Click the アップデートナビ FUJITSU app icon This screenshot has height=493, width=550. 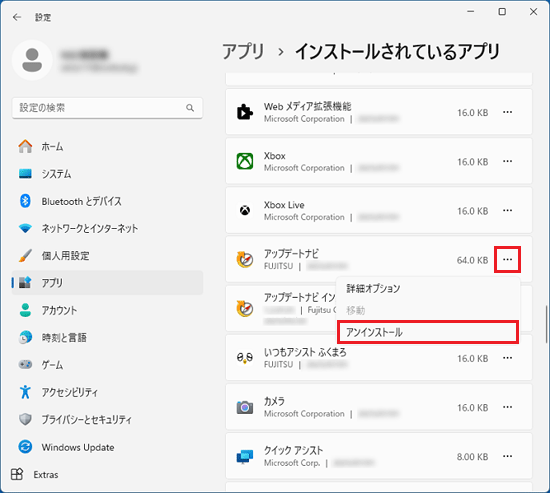245,260
